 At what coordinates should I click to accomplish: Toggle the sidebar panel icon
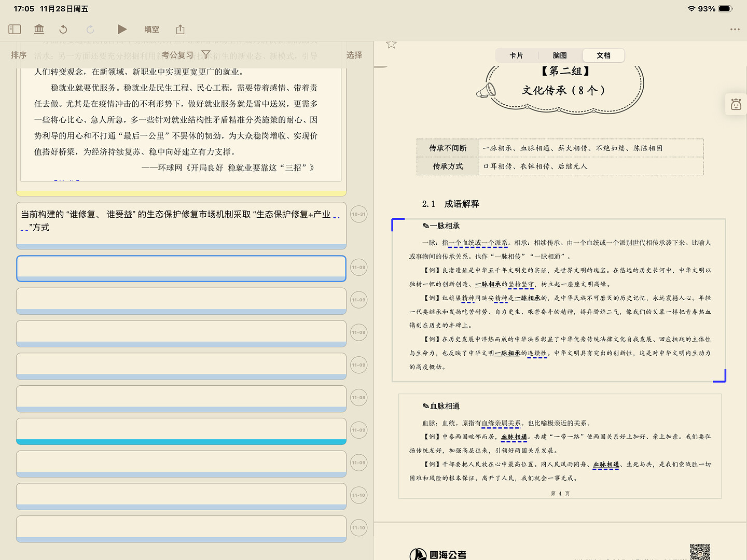(x=15, y=30)
